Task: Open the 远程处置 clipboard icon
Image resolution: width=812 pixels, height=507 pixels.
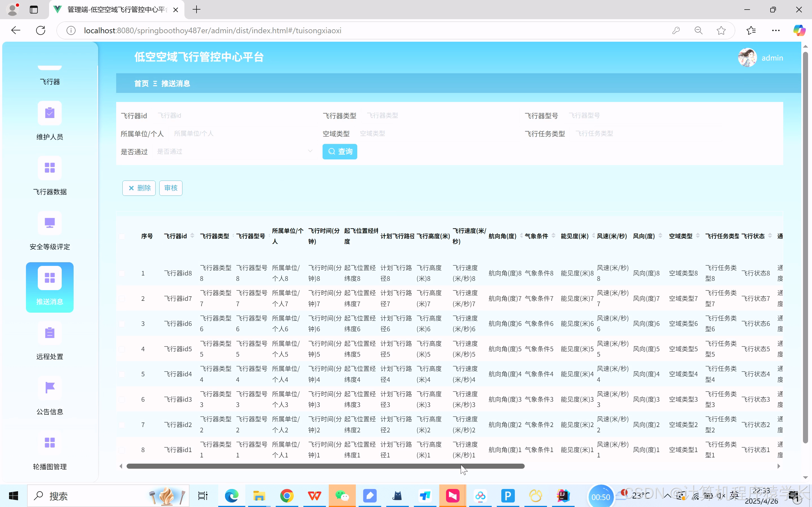Action: coord(50,333)
